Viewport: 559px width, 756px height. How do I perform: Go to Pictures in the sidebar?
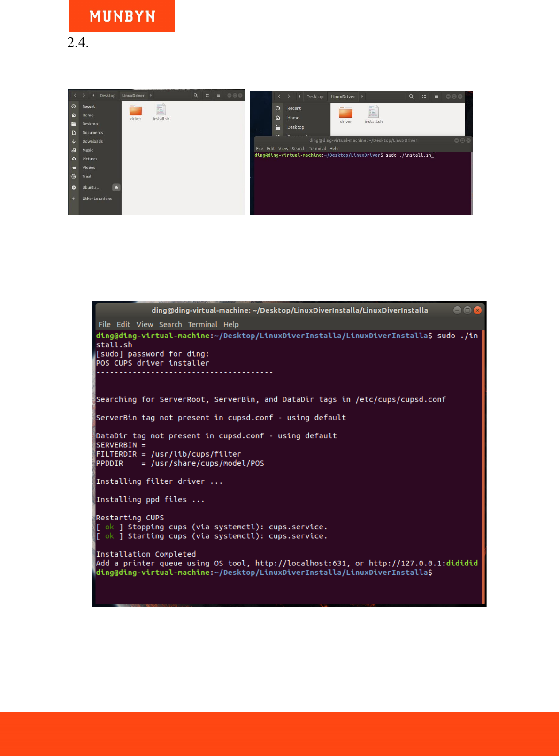tap(90, 159)
